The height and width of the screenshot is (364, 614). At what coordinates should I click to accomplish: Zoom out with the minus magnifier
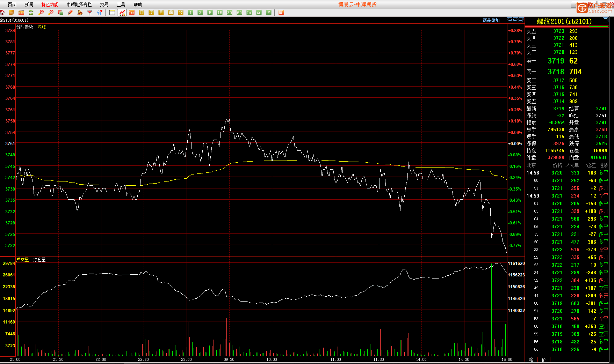(51, 13)
